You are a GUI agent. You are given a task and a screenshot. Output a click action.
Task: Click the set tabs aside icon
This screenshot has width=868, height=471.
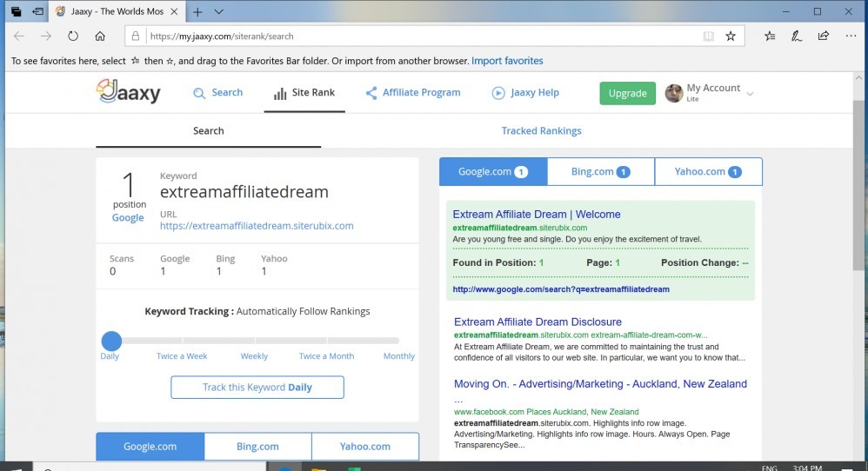click(x=37, y=11)
